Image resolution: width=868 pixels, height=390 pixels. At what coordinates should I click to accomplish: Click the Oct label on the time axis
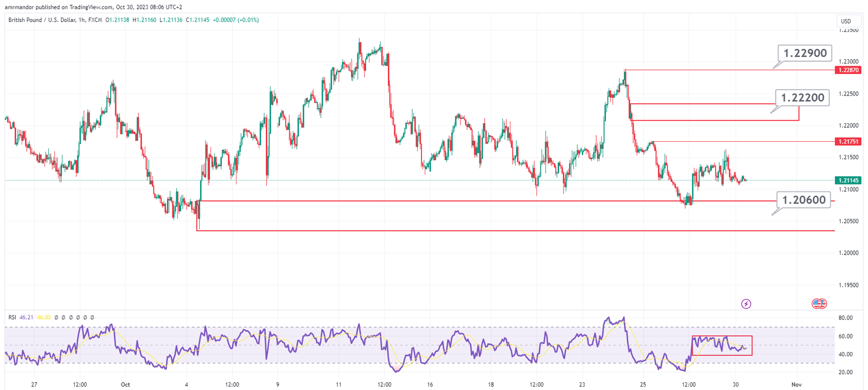pos(125,385)
